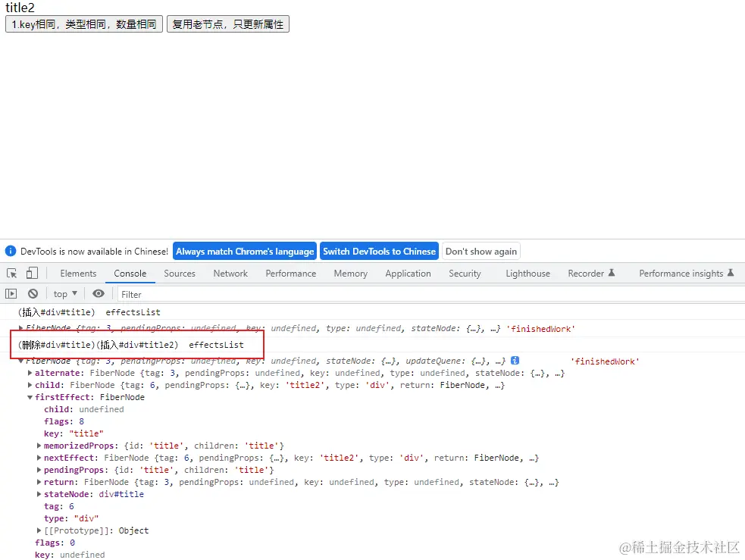
Task: Click the blue info icon in the DevTools language banner
Action: (x=11, y=252)
